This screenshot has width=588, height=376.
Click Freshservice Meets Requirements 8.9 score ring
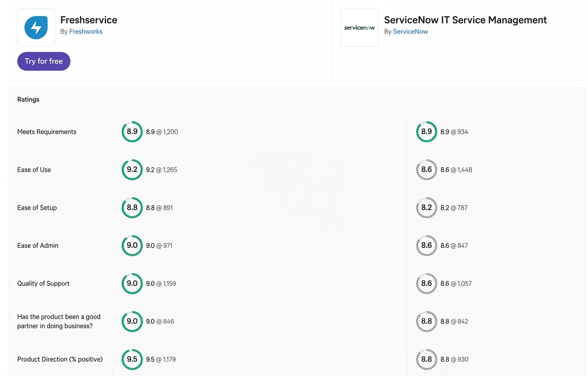[x=132, y=132]
